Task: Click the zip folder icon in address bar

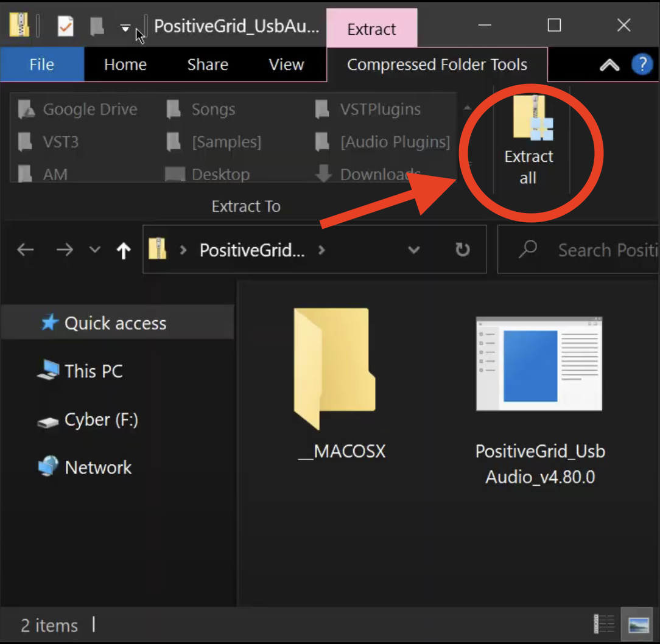Action: tap(158, 249)
